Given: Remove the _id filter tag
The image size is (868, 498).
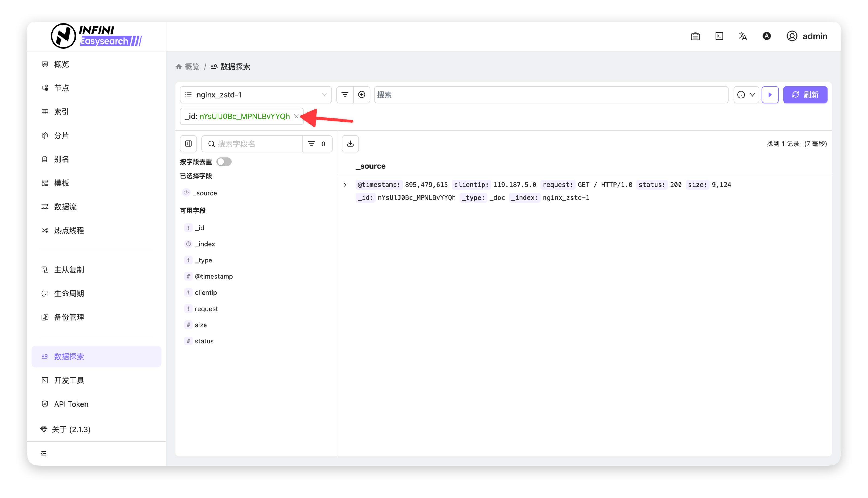Looking at the screenshot, I should click(296, 116).
